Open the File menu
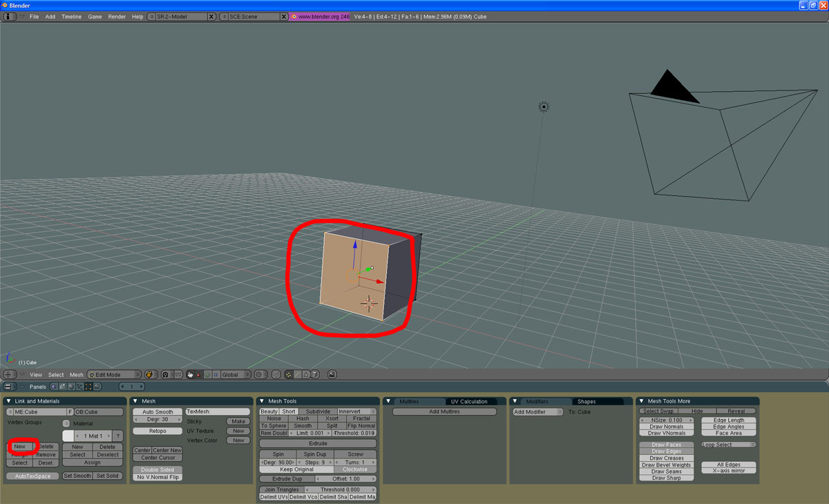Screen dimensions: 829x504 pos(34,16)
